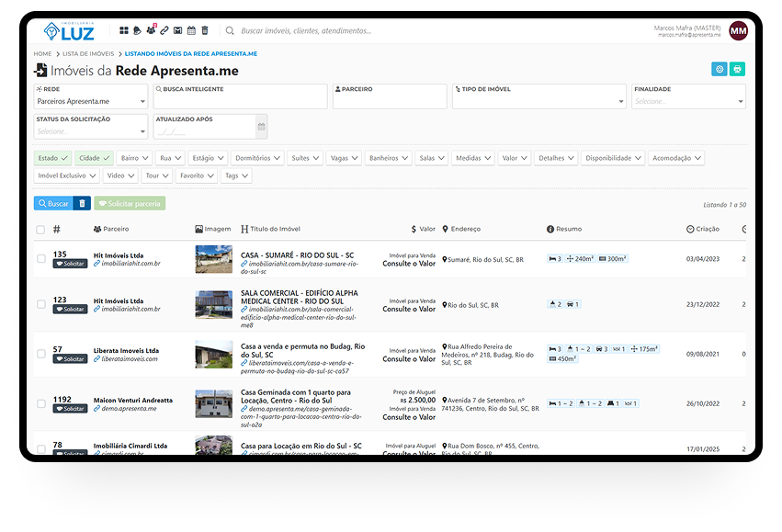Screen dimensions: 782x532
Task: Sort by the Valor column header
Action: pyautogui.click(x=424, y=229)
